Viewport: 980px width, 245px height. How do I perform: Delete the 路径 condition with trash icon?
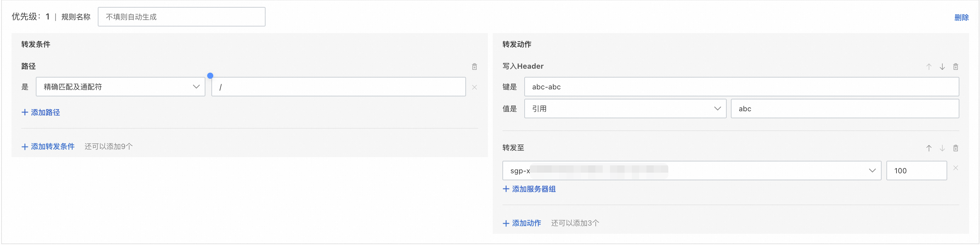[x=475, y=67]
